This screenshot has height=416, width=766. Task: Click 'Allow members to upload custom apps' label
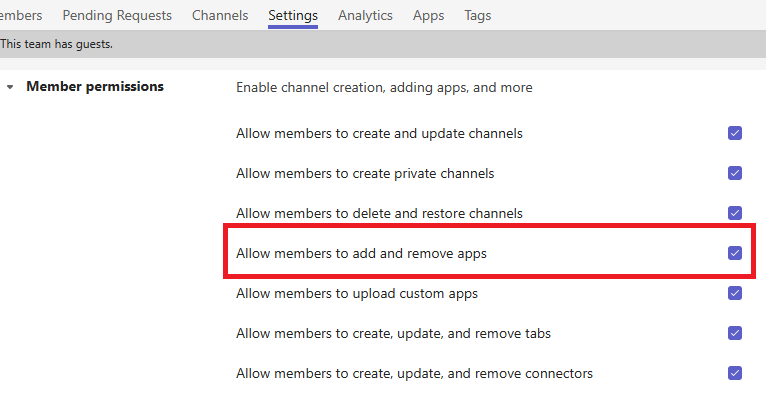357,293
